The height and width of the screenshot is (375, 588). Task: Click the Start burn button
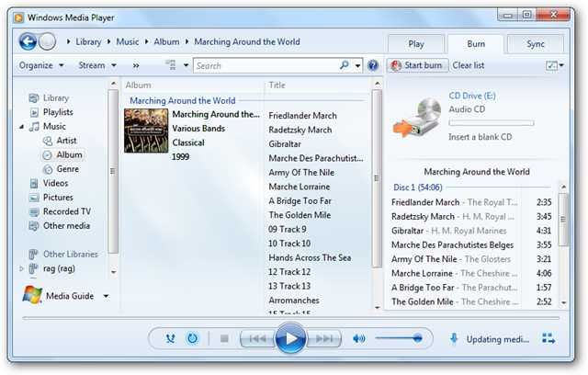point(417,65)
